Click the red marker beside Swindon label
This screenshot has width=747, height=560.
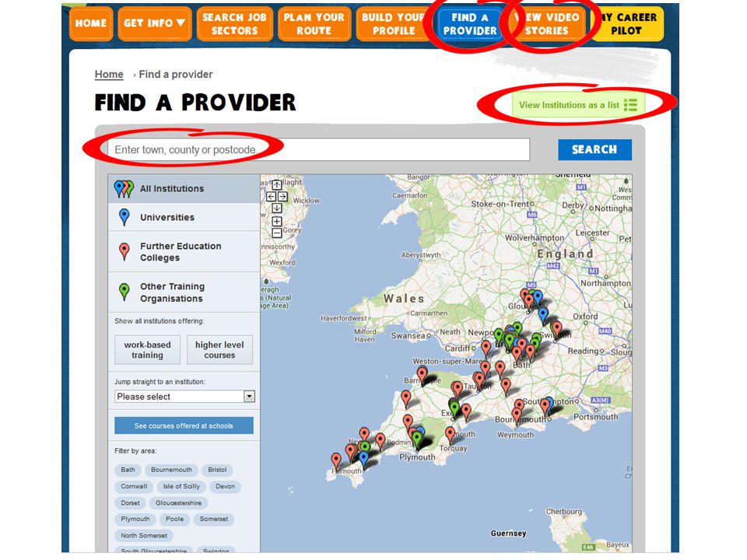(557, 329)
